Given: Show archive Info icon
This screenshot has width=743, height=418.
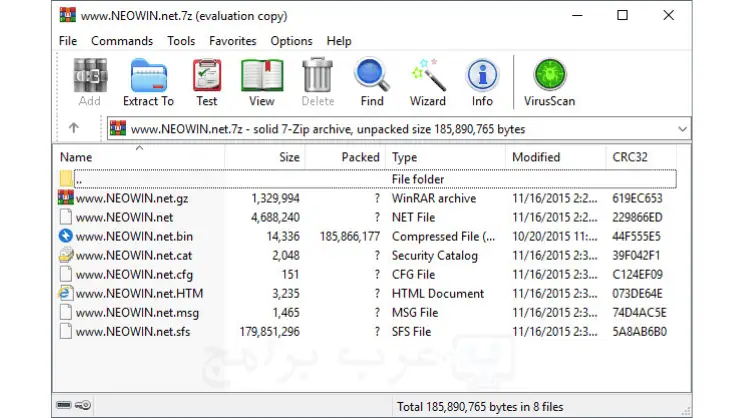Looking at the screenshot, I should [482, 74].
